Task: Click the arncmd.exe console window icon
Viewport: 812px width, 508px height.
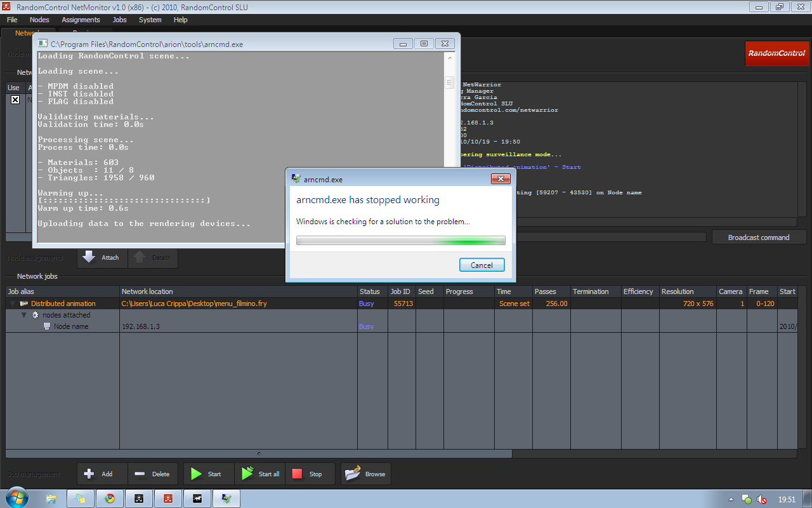Action: (x=43, y=44)
